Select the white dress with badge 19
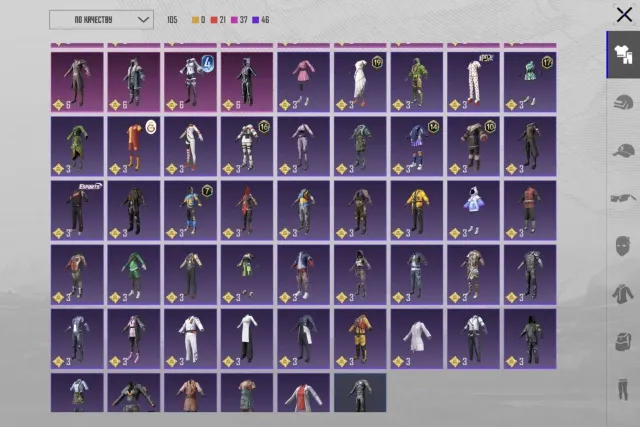Image resolution: width=640 pixels, height=427 pixels. click(360, 82)
